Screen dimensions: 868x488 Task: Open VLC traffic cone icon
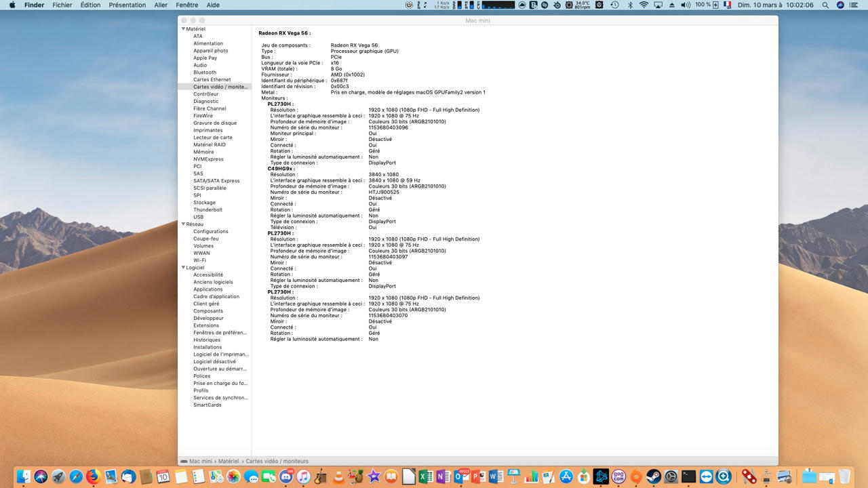(338, 476)
